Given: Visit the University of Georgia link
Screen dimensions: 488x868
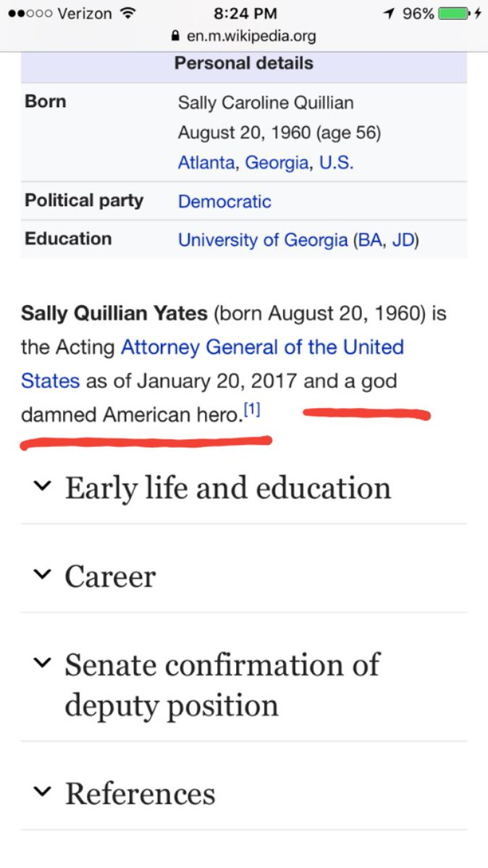Looking at the screenshot, I should click(x=263, y=239).
